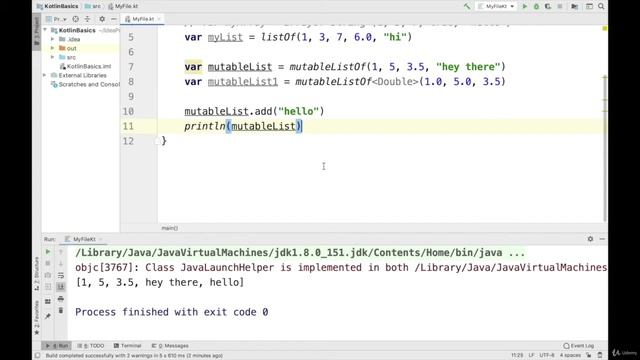Click the lock read-only status icon
640x360 pixels.
tap(589, 356)
